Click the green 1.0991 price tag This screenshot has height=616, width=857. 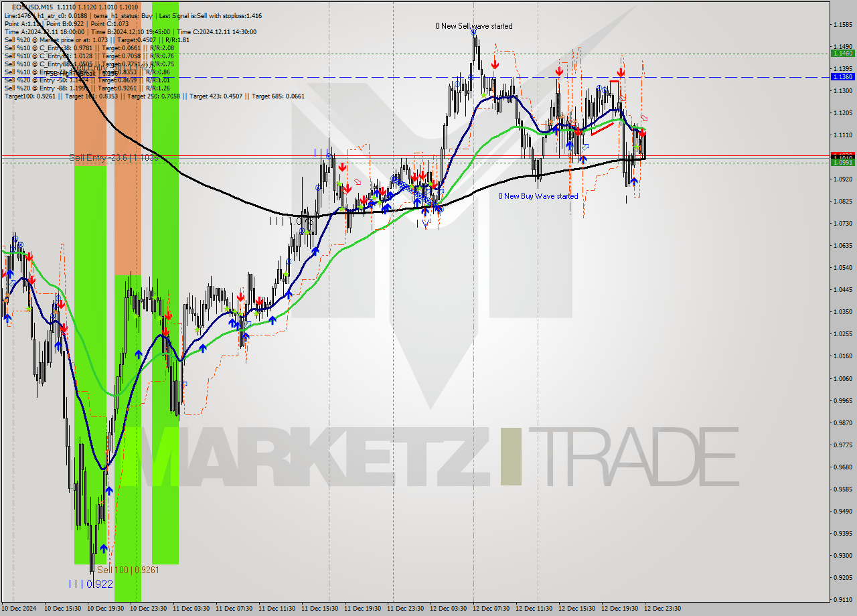click(x=842, y=162)
